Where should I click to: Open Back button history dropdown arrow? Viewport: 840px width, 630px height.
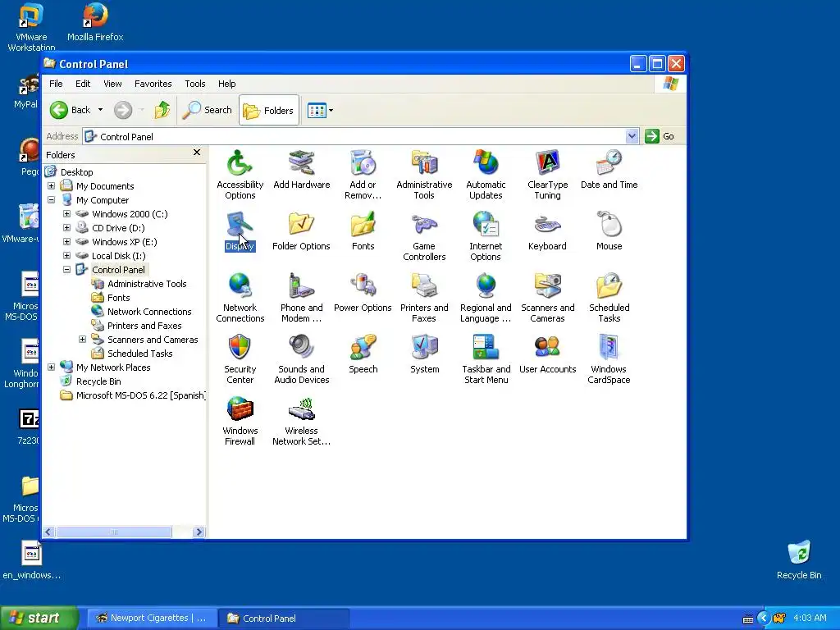pos(100,110)
